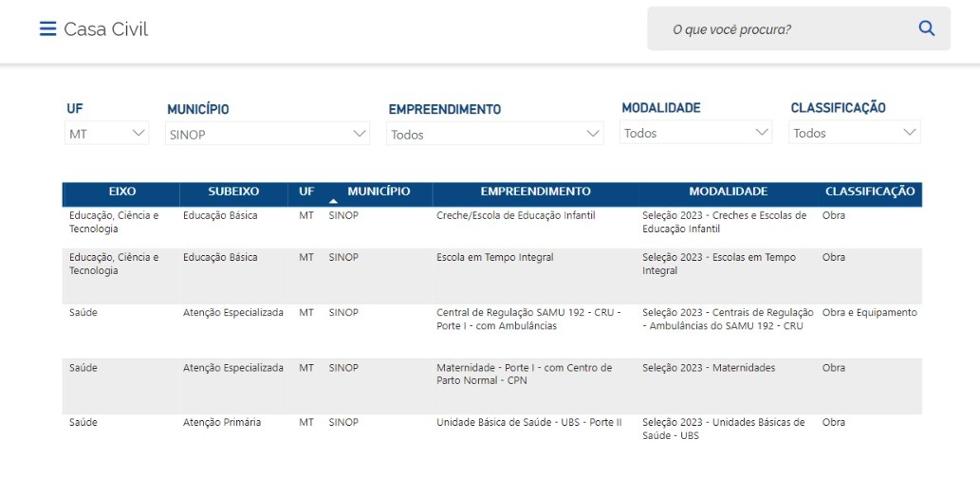Viewport: 980px width, 495px height.
Task: Click the Casa Civil site title
Action: click(106, 29)
